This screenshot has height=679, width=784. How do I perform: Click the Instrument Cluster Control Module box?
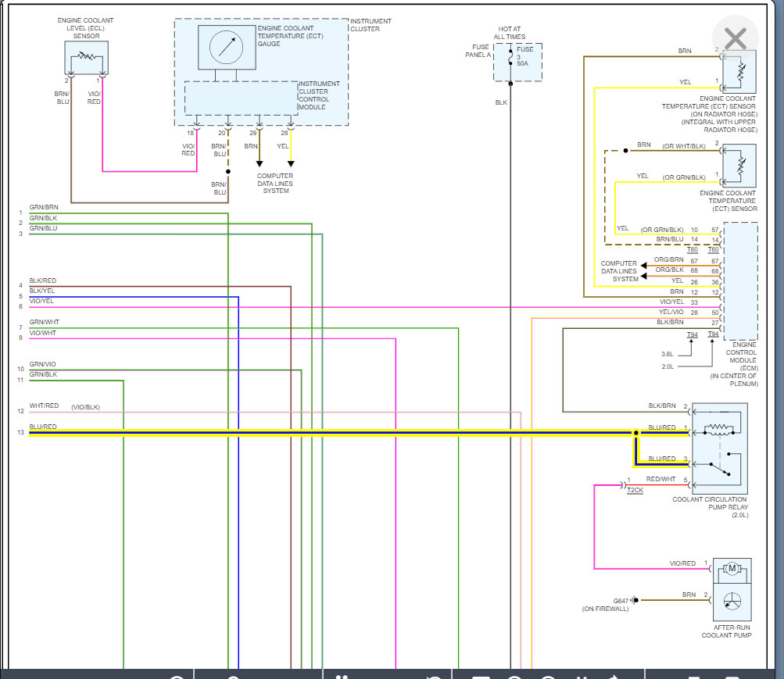(x=242, y=98)
